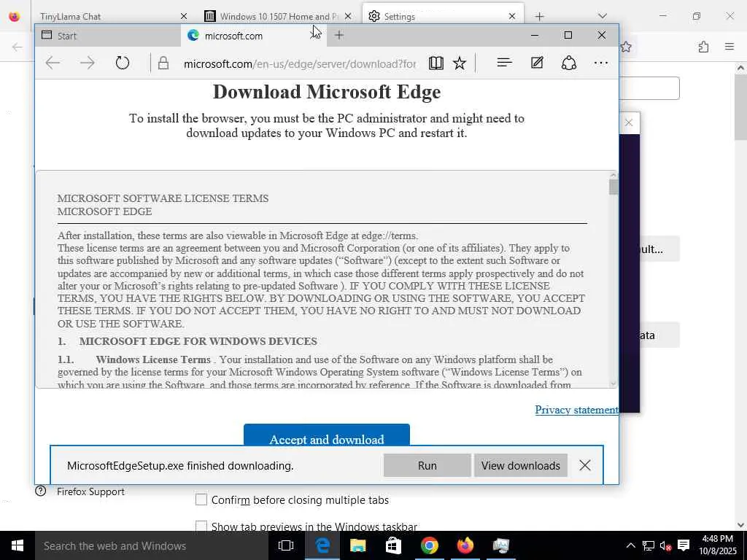Image resolution: width=747 pixels, height=560 pixels.
Task: Go back in the Edge window
Action: pyautogui.click(x=53, y=63)
